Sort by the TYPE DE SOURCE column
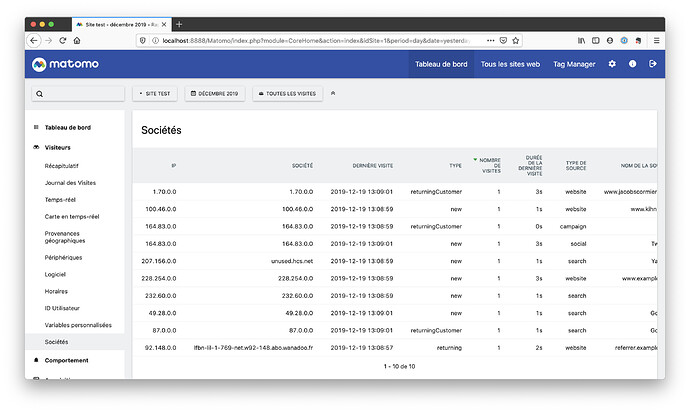This screenshot has width=690, height=412. tap(576, 166)
